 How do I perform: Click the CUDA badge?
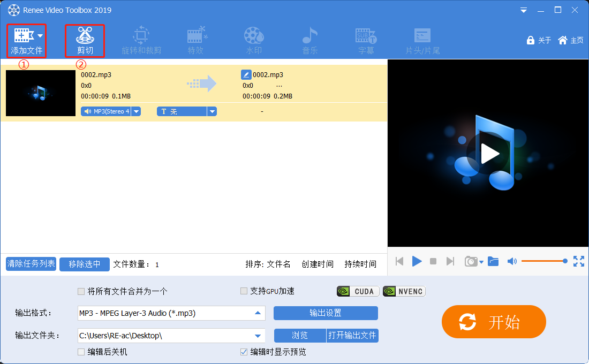[358, 291]
